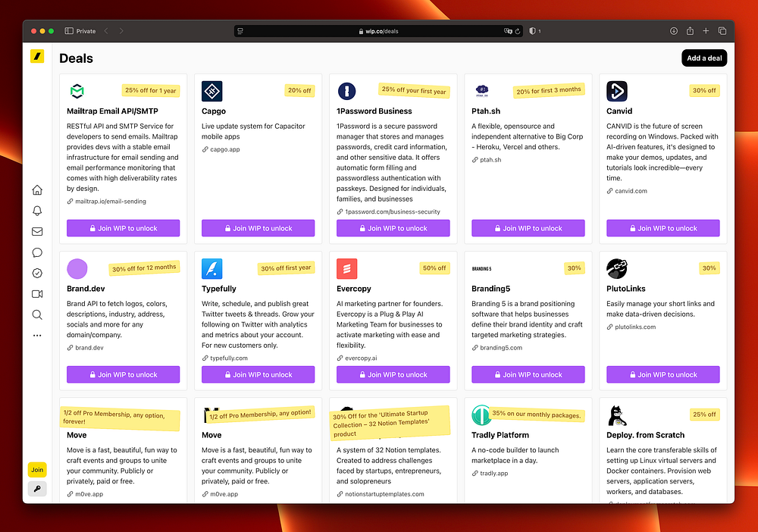Open the Home icon in sidebar

(37, 190)
